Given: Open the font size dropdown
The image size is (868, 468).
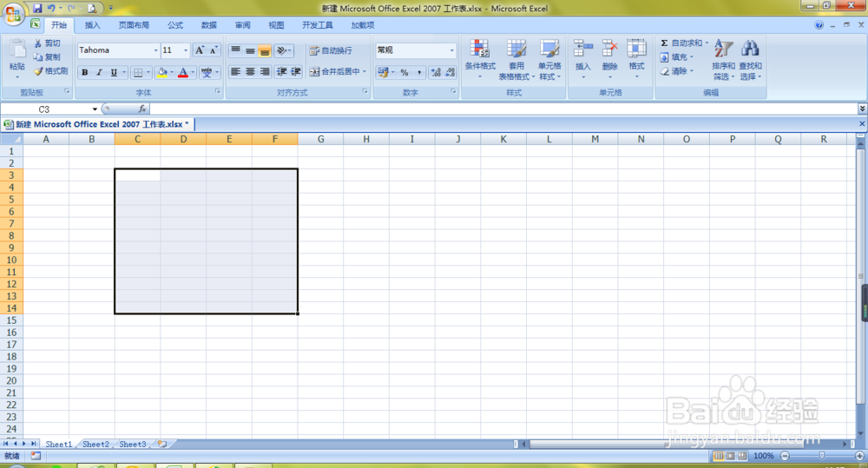Looking at the screenshot, I should (186, 50).
